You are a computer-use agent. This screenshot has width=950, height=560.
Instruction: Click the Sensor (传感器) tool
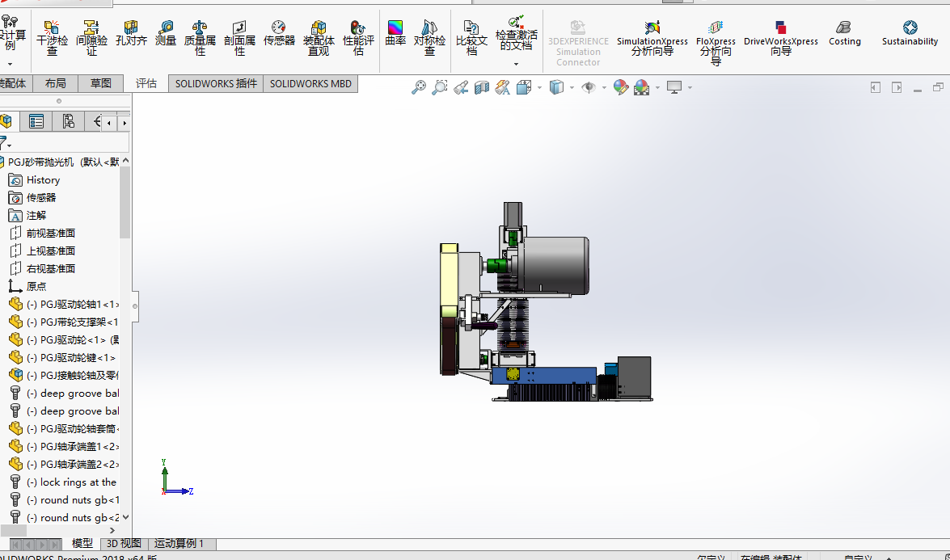(x=279, y=33)
